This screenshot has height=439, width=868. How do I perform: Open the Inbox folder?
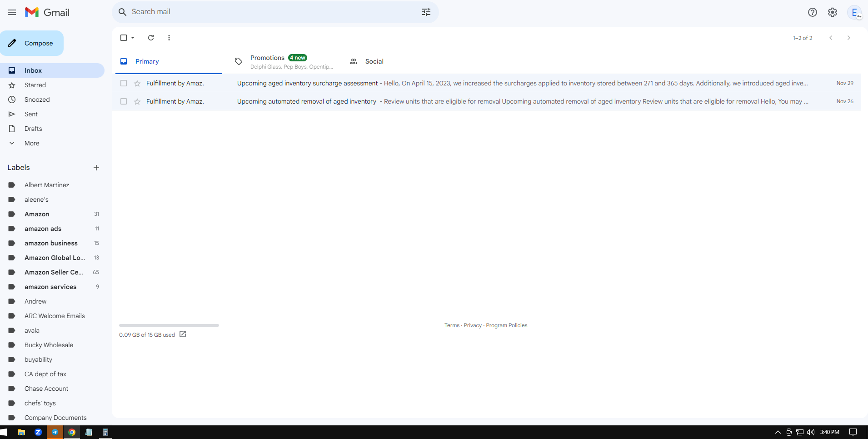click(52, 70)
